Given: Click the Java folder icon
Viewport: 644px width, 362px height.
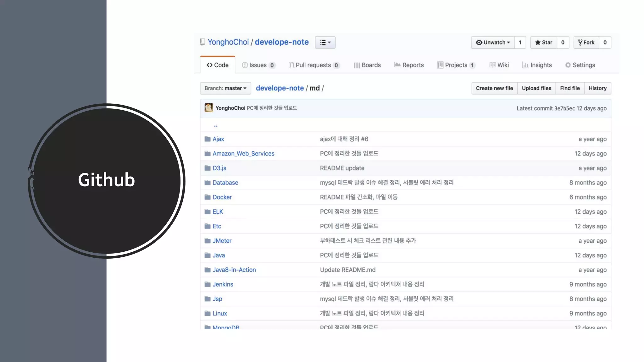Looking at the screenshot, I should [x=208, y=255].
